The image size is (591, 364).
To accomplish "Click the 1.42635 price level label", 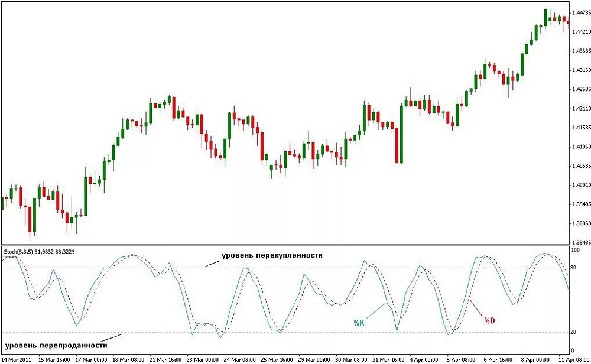I will (x=582, y=89).
